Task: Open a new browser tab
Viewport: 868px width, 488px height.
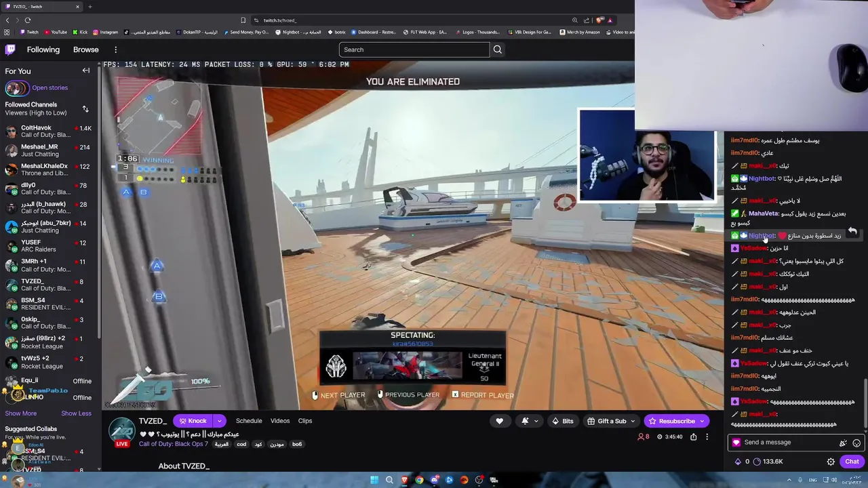Action: click(90, 7)
